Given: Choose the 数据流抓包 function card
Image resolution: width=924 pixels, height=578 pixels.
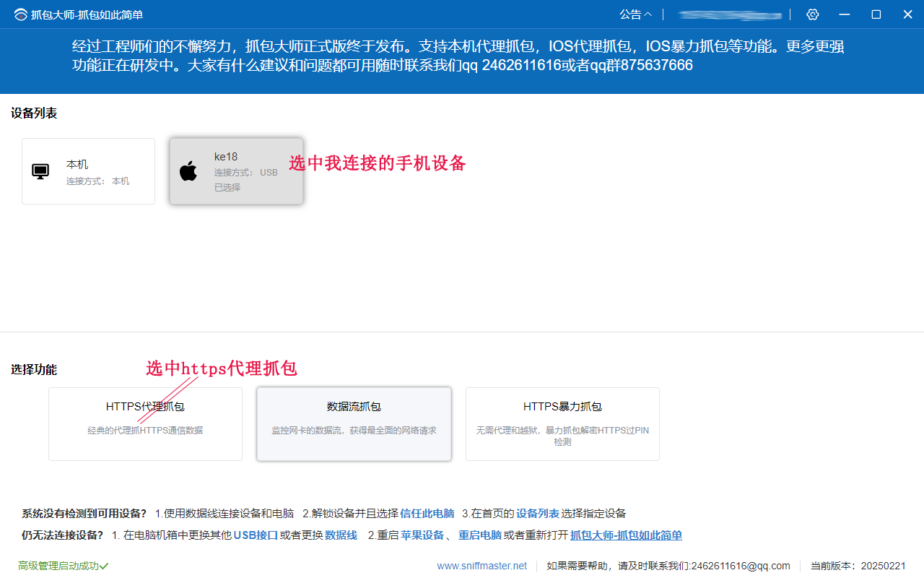Looking at the screenshot, I should pyautogui.click(x=354, y=424).
